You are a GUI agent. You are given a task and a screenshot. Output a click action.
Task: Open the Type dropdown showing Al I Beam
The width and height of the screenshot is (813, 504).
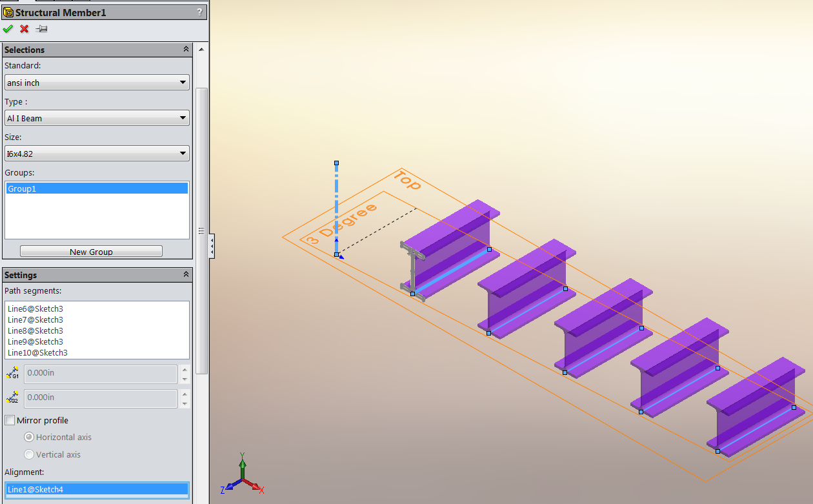click(97, 118)
